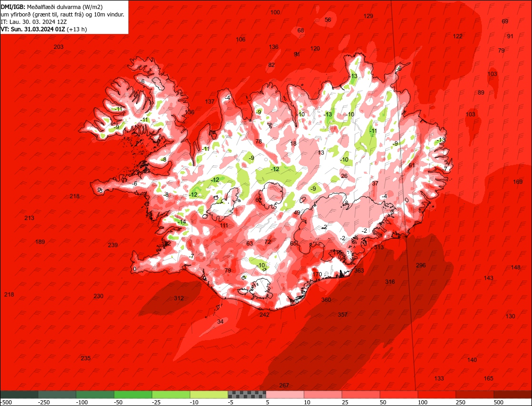This screenshot has width=532, height=406.
Task: Click the dark red swatch between 250 and 500
Action: [x=475, y=394]
